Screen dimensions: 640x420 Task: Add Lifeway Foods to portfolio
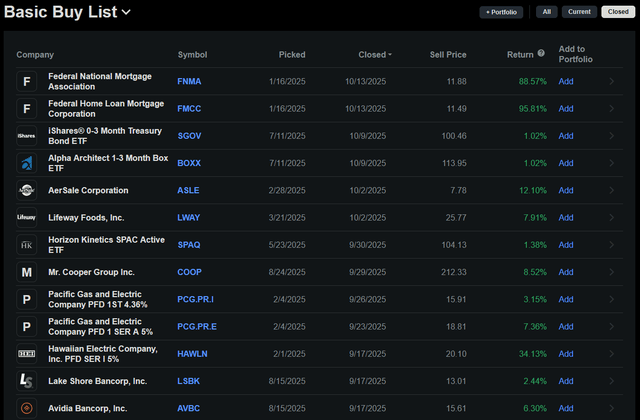[x=566, y=217]
